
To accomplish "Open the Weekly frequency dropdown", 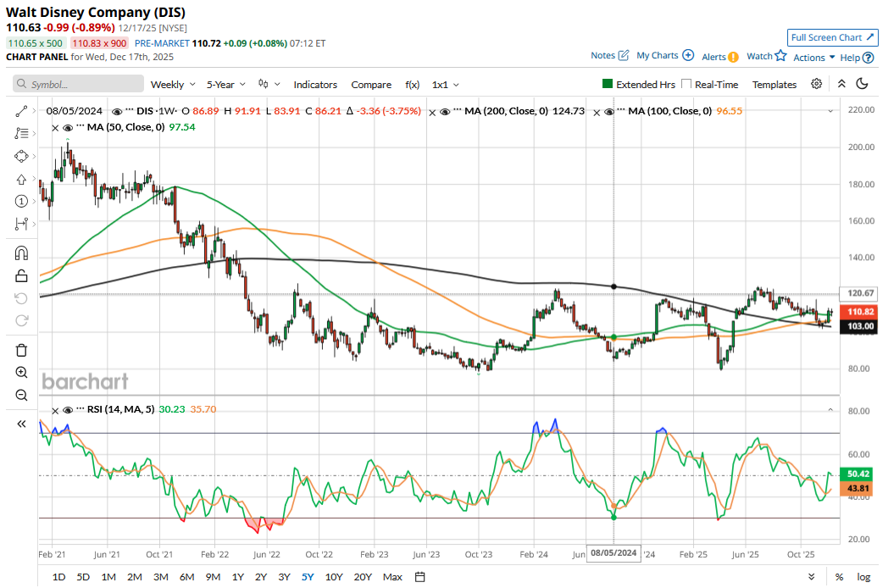I will 173,85.
